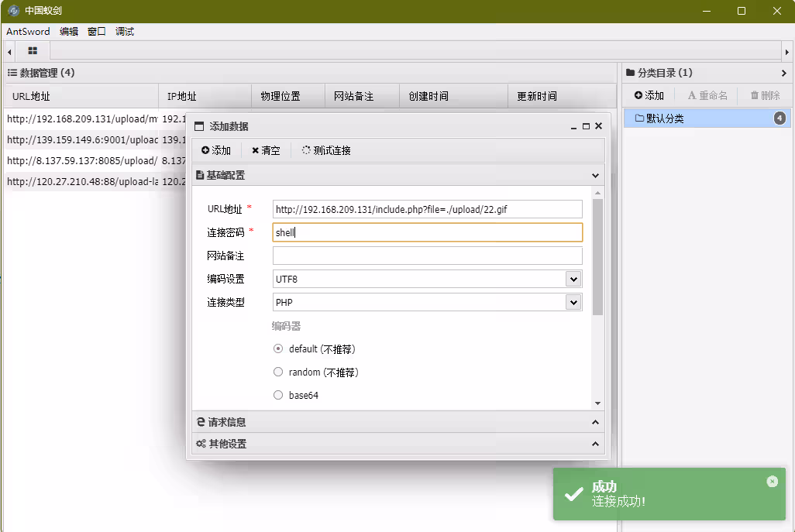
Task: Open the 连接类型 PHP dropdown
Action: tap(573, 302)
